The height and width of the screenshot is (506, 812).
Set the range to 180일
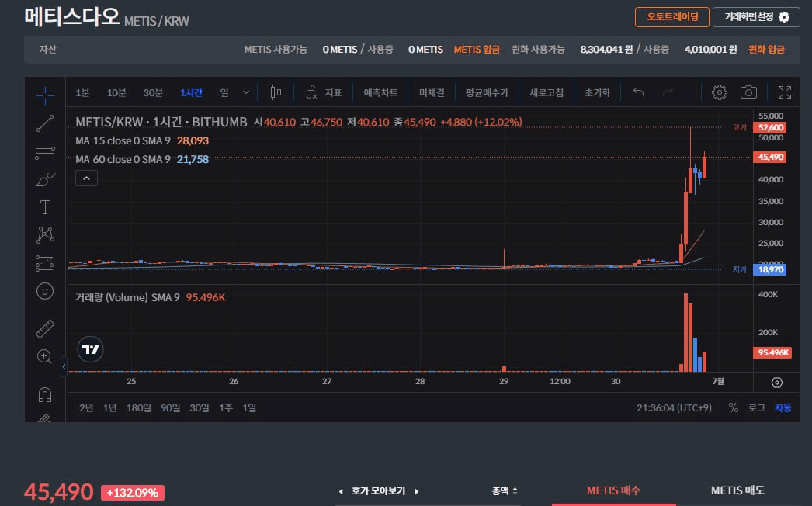(x=139, y=407)
